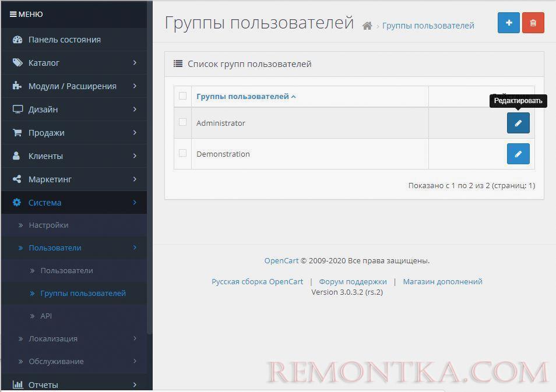Click the list icon in panel heading
This screenshot has height=392, width=556.
(178, 64)
